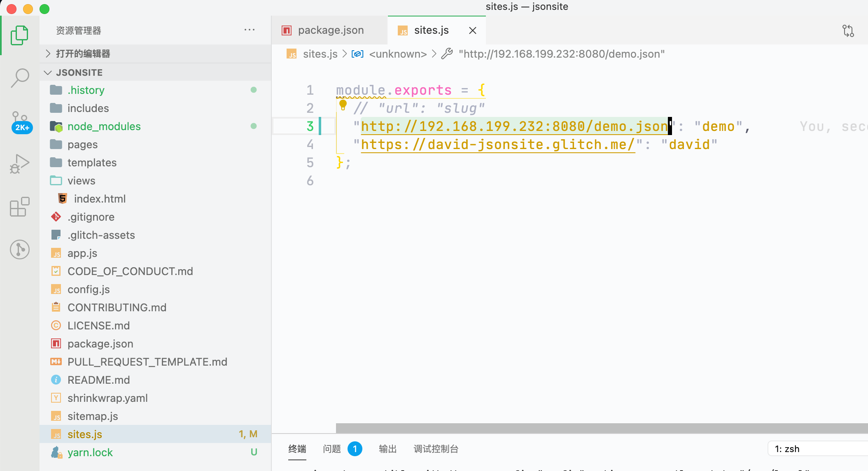Expand the .history folder in explorer
The image size is (868, 471).
[86, 90]
